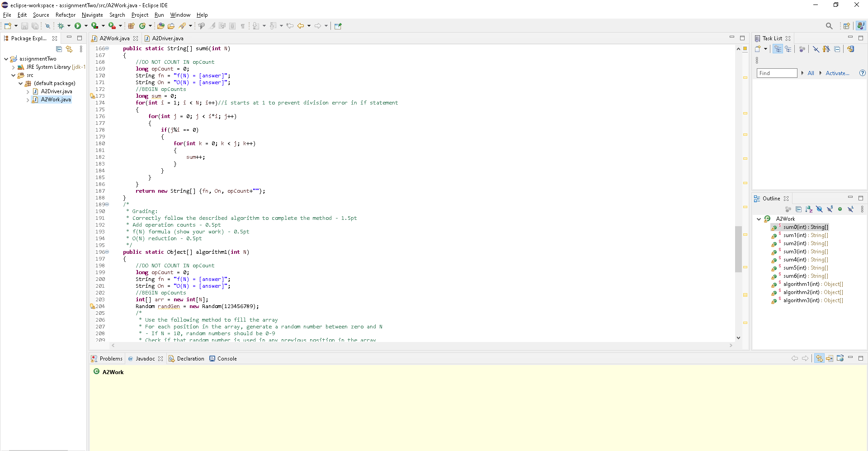This screenshot has height=451, width=868.
Task: Collapse the assignmentTwo project node
Action: pyautogui.click(x=6, y=59)
